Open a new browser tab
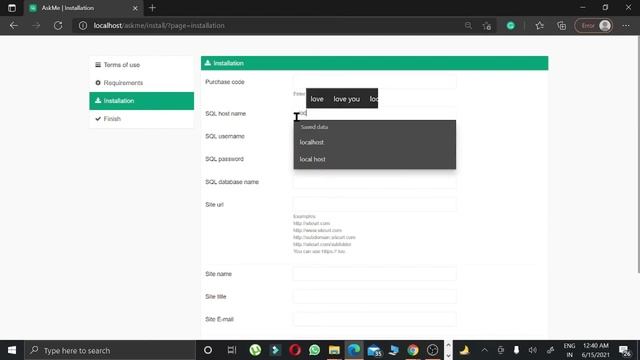This screenshot has width=640, height=360. 152,8
